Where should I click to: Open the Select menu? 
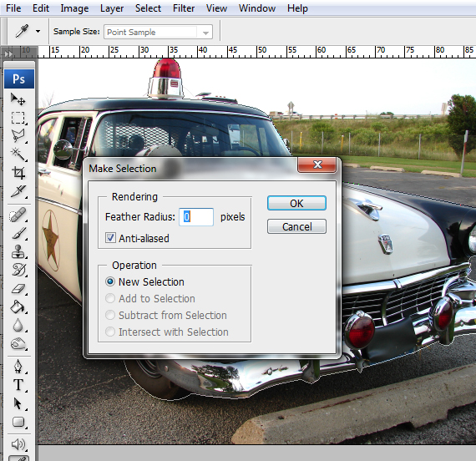pyautogui.click(x=148, y=8)
